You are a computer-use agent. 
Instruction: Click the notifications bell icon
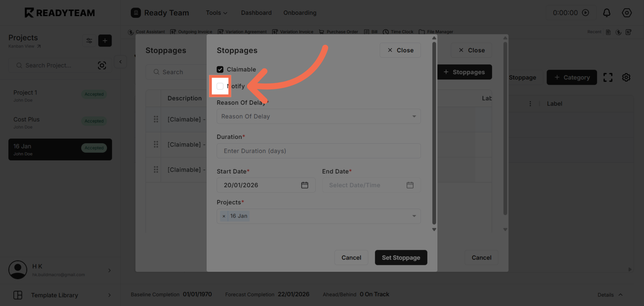point(607,13)
